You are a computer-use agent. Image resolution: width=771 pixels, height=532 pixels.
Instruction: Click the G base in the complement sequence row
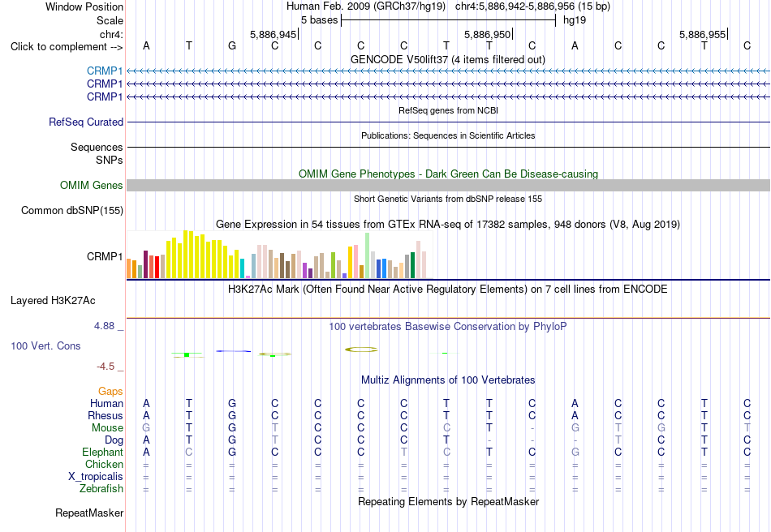point(232,45)
